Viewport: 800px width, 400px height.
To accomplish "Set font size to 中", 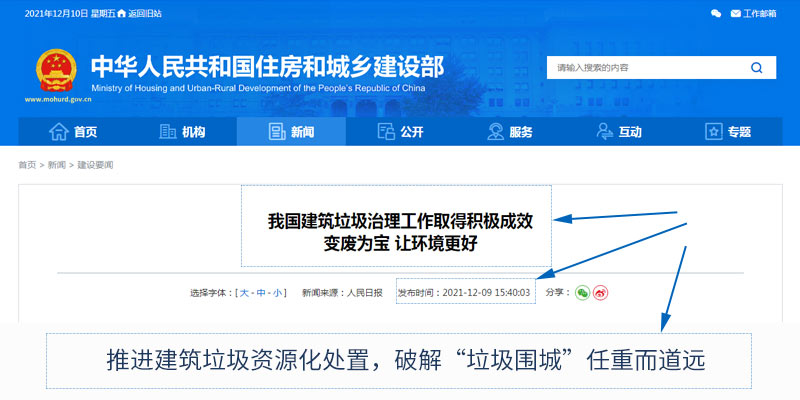I will coord(261,293).
